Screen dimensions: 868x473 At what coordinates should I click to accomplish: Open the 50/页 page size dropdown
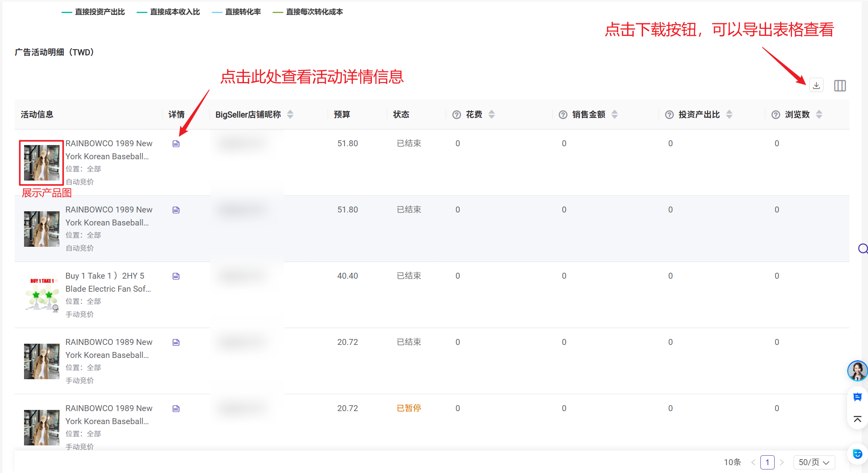[x=814, y=462]
